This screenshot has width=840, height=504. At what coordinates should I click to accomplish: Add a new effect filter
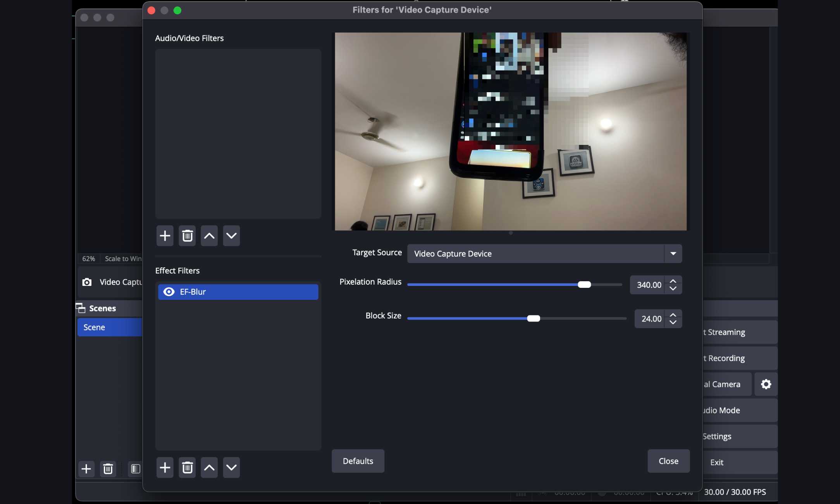(165, 468)
